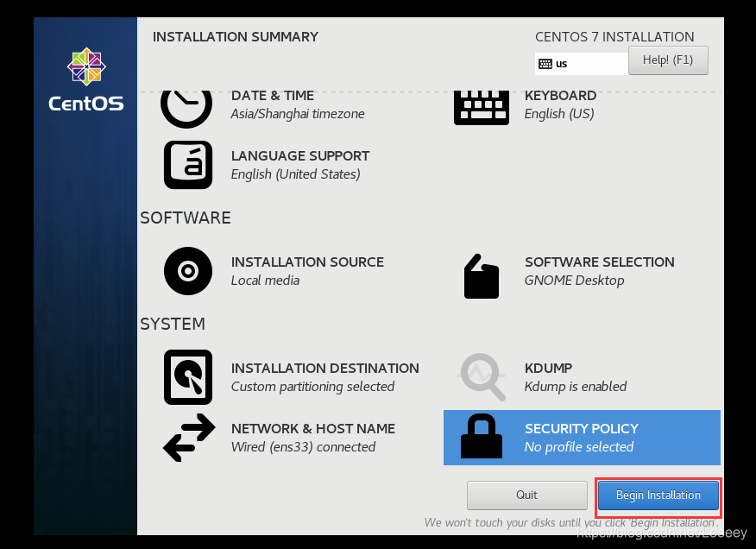Click the GNOME Desktop text
The image size is (756, 549).
574,281
